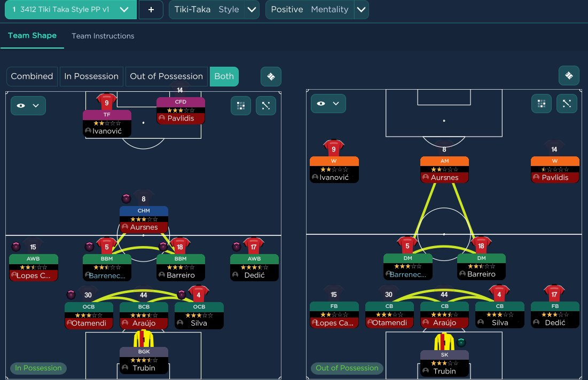Click the instruction badge beside shirt 17 on left pitch
This screenshot has width=588, height=380.
coord(237,246)
